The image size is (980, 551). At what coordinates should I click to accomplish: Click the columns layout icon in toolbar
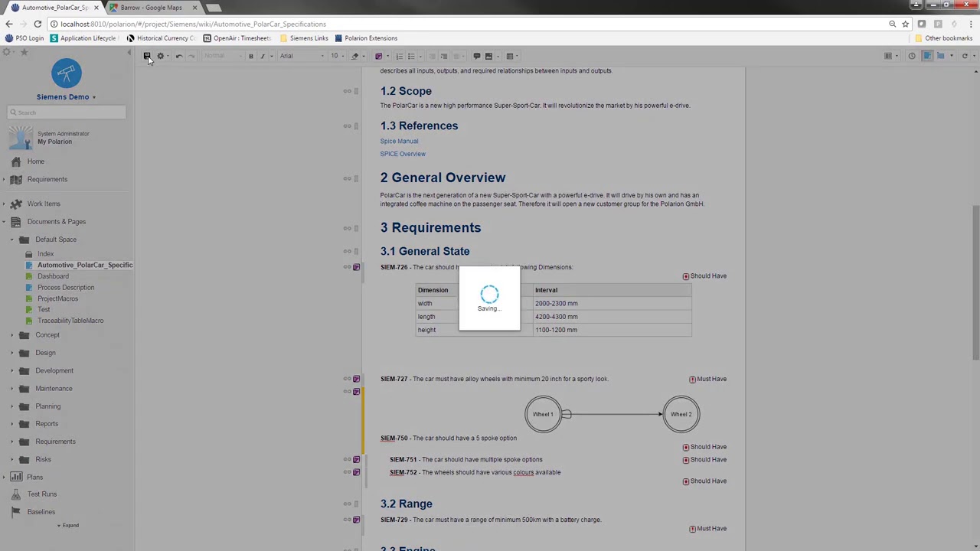pos(888,56)
